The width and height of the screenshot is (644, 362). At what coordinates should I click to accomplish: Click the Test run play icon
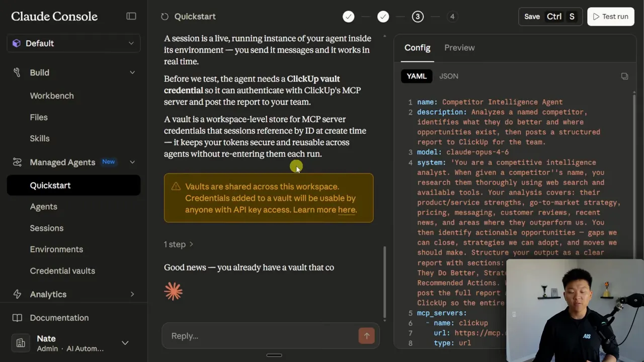[x=596, y=17]
